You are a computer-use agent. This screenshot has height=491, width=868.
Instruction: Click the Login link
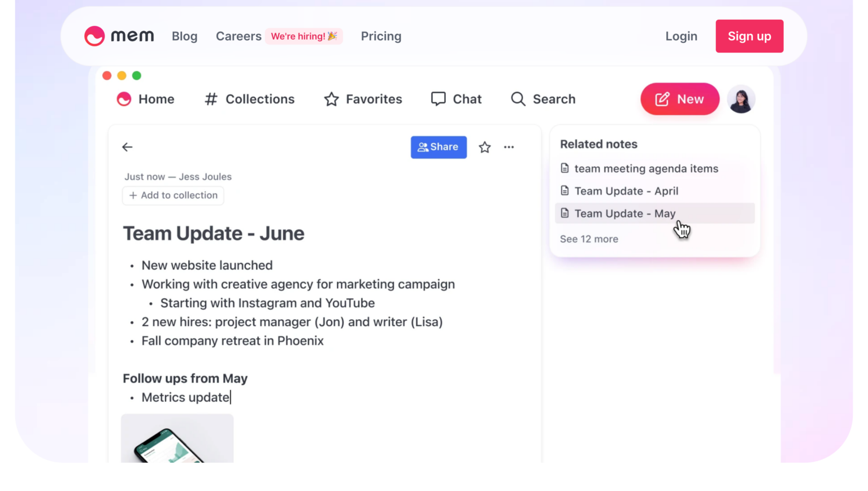click(681, 36)
